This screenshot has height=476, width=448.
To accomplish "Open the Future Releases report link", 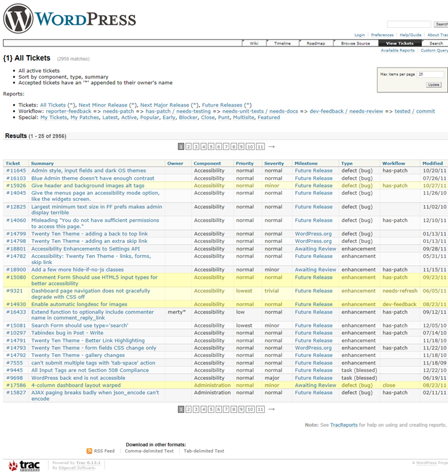I will (222, 105).
